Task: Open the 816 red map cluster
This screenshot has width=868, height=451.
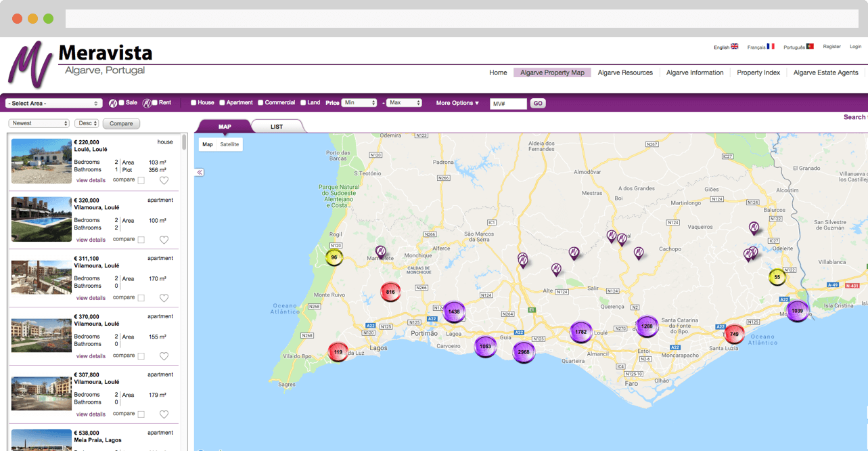Action: [x=390, y=292]
